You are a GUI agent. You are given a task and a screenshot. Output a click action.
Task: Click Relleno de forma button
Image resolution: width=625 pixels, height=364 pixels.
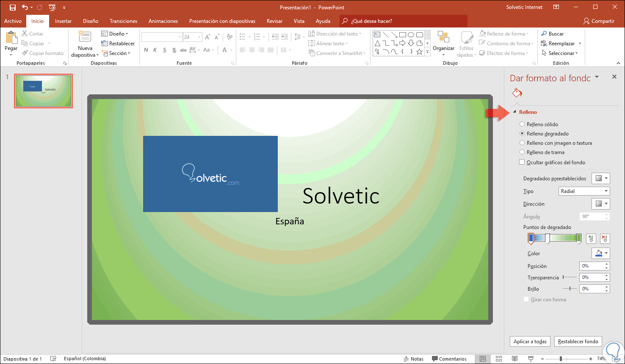tap(504, 34)
